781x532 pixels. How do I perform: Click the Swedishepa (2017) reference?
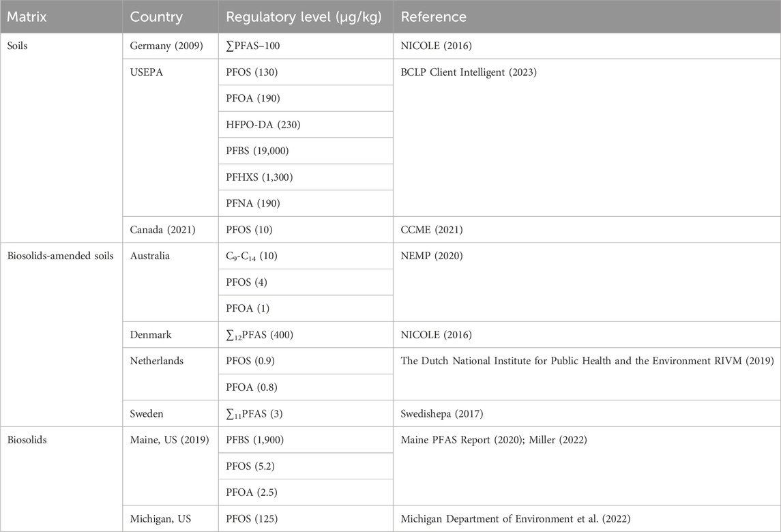(x=442, y=413)
